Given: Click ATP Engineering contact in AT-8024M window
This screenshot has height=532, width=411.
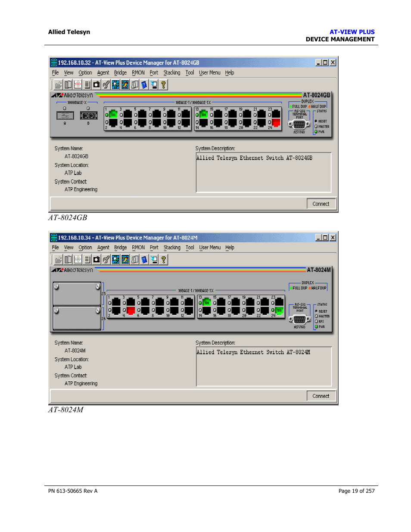Looking at the screenshot, I should [x=81, y=383].
